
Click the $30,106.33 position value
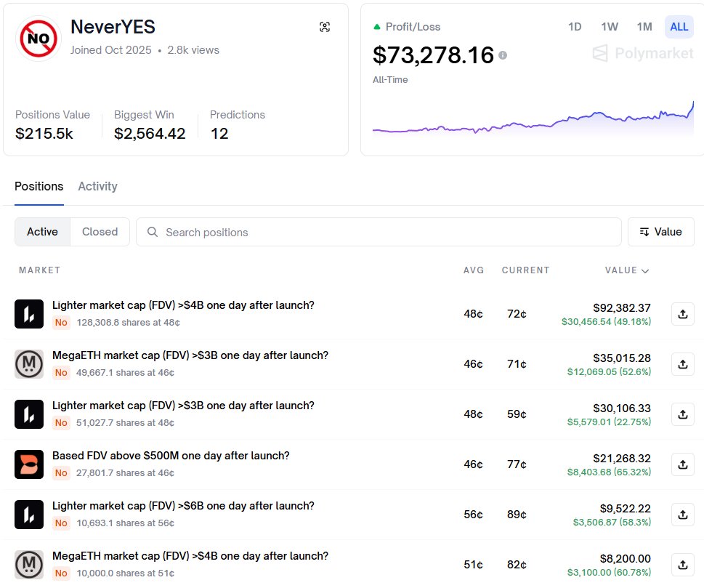(622, 408)
